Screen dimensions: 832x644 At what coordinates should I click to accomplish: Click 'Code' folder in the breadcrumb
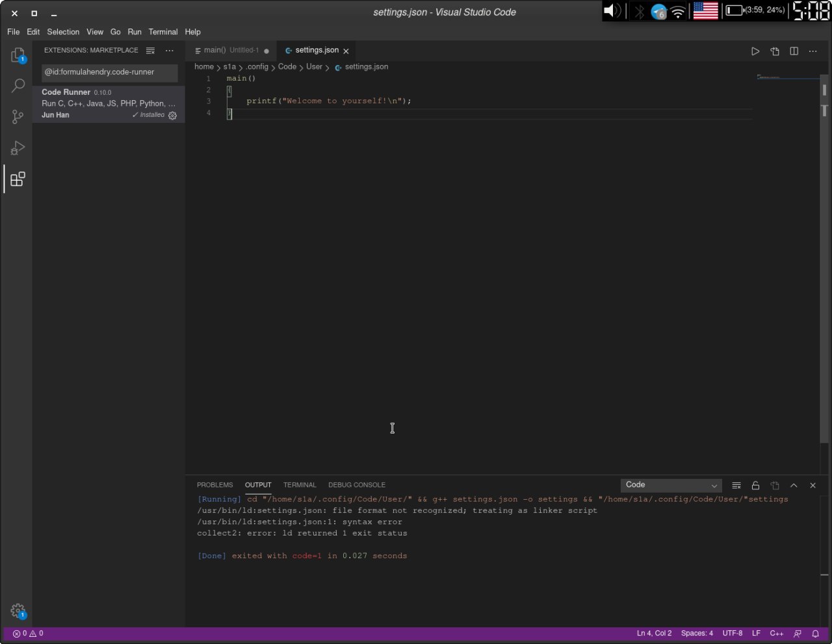(287, 67)
